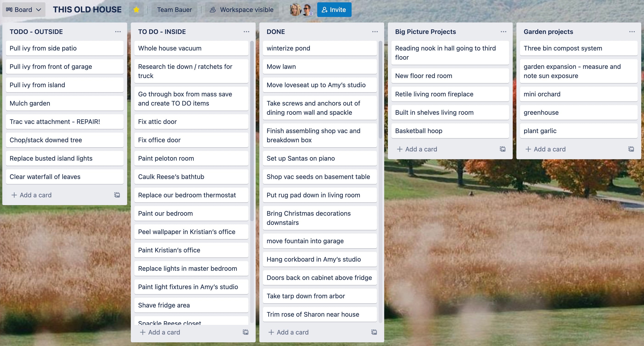
Task: Add a card to the DONE list
Action: (x=288, y=332)
